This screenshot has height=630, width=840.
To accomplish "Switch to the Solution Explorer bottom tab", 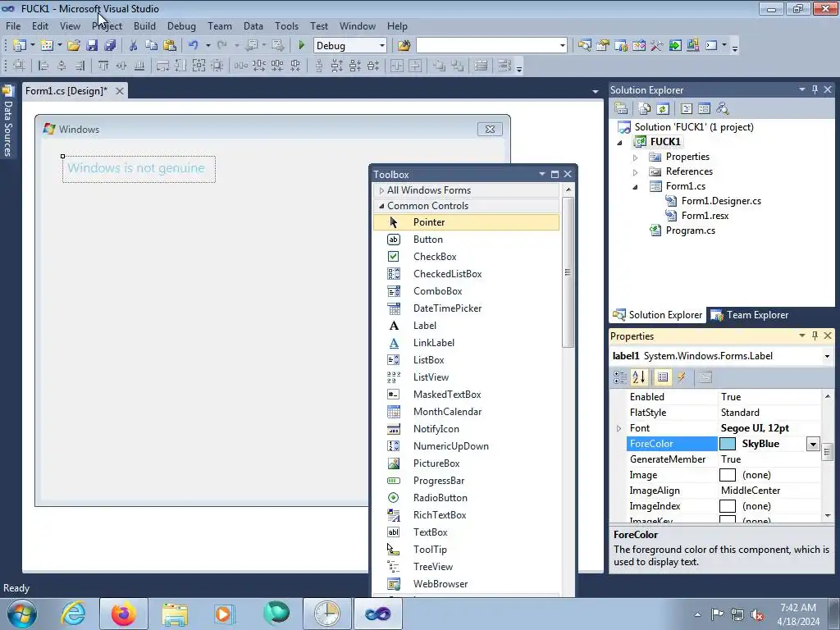I will 658,315.
